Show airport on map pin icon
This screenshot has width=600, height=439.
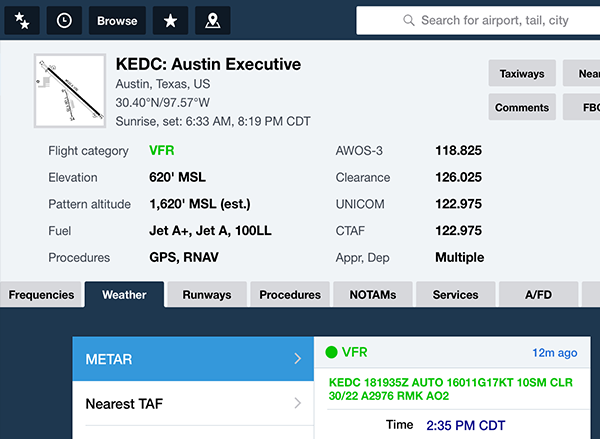(x=213, y=20)
